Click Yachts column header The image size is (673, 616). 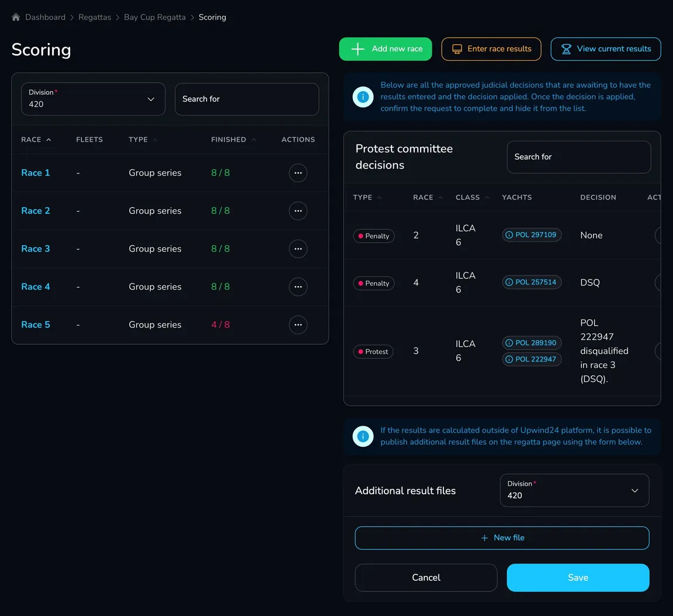click(517, 197)
